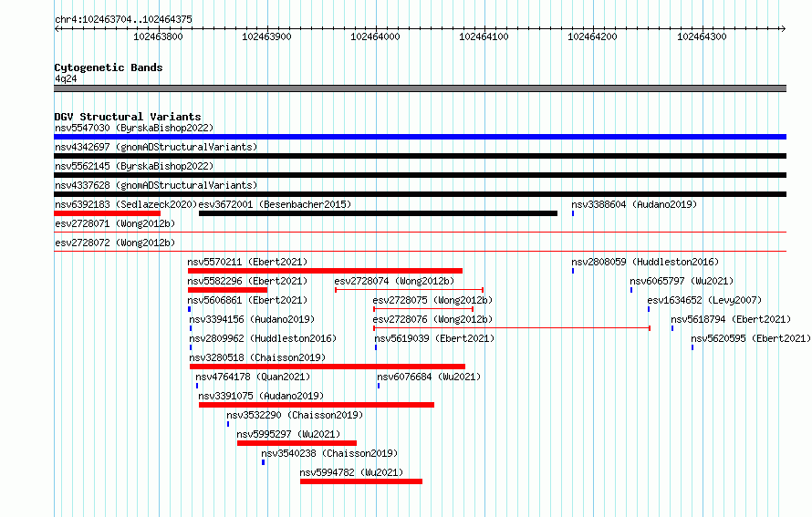
Task: Click esv2728071 (Wong2012b) label
Action: tap(115, 223)
